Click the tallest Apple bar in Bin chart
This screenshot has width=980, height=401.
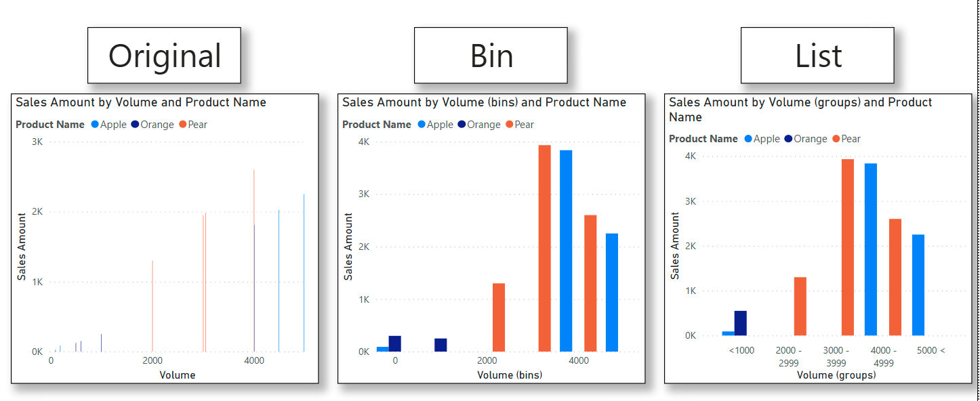[x=566, y=251]
